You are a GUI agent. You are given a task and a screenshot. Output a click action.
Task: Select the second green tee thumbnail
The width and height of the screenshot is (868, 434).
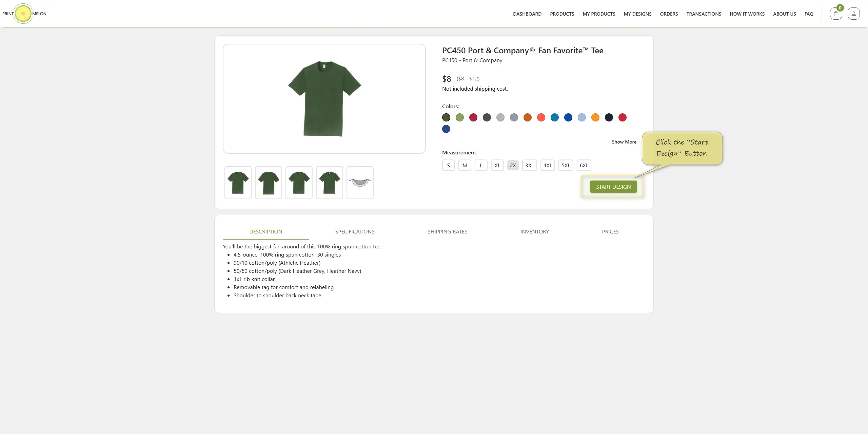tap(268, 183)
